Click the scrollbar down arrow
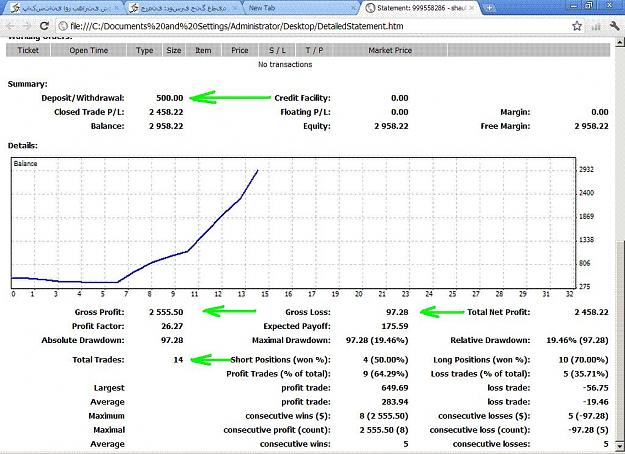The image size is (625, 454). (620, 446)
